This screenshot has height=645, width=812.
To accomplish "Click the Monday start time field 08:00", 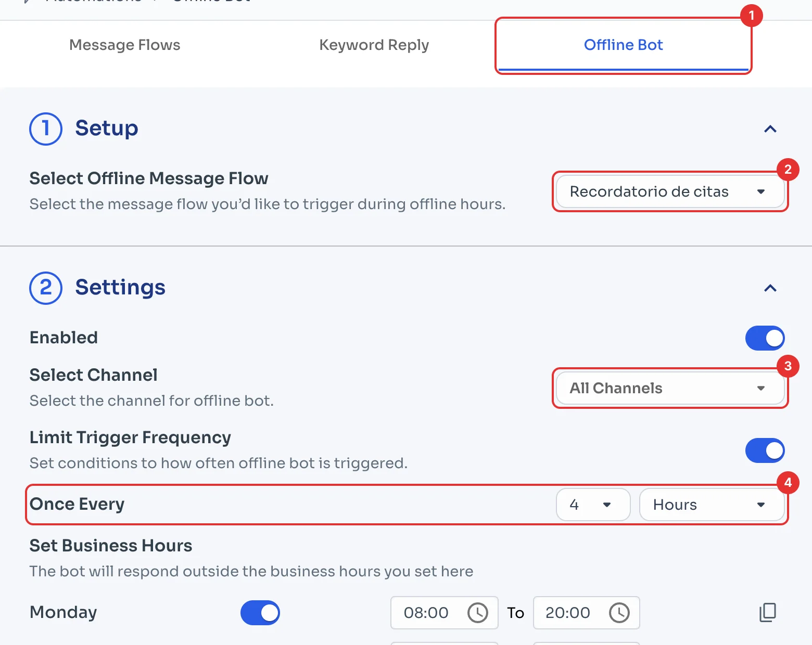I will [444, 613].
